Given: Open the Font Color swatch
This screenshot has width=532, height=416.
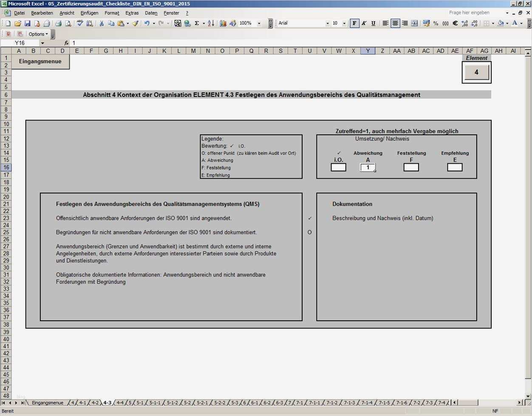Looking at the screenshot, I should pyautogui.click(x=515, y=23).
